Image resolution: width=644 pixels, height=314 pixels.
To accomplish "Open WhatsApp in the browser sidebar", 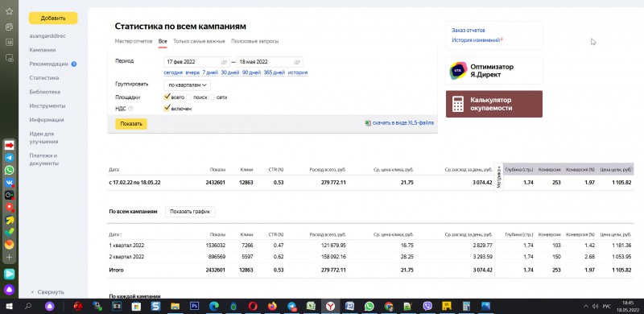I will [x=9, y=170].
